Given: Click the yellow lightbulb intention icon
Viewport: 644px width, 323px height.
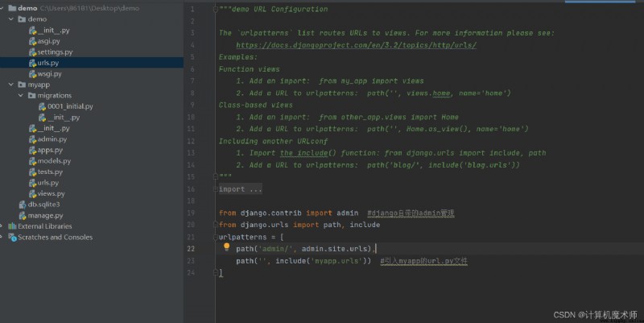Looking at the screenshot, I should pyautogui.click(x=226, y=247).
